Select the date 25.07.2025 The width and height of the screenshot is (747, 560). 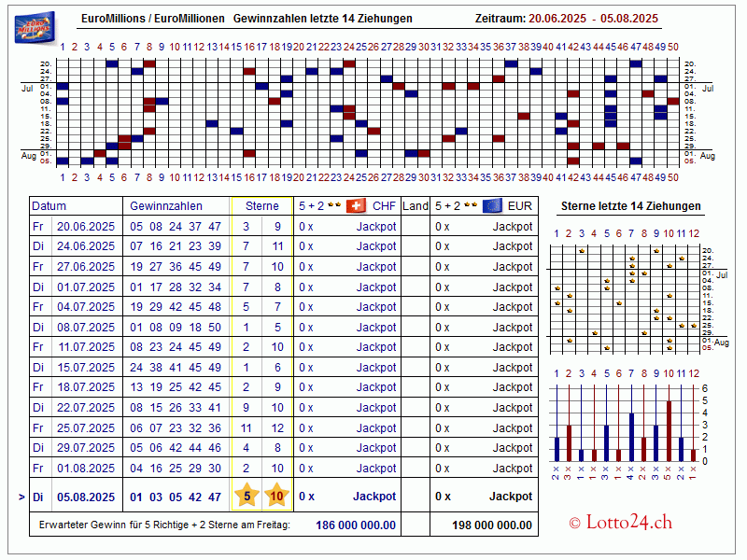point(86,428)
